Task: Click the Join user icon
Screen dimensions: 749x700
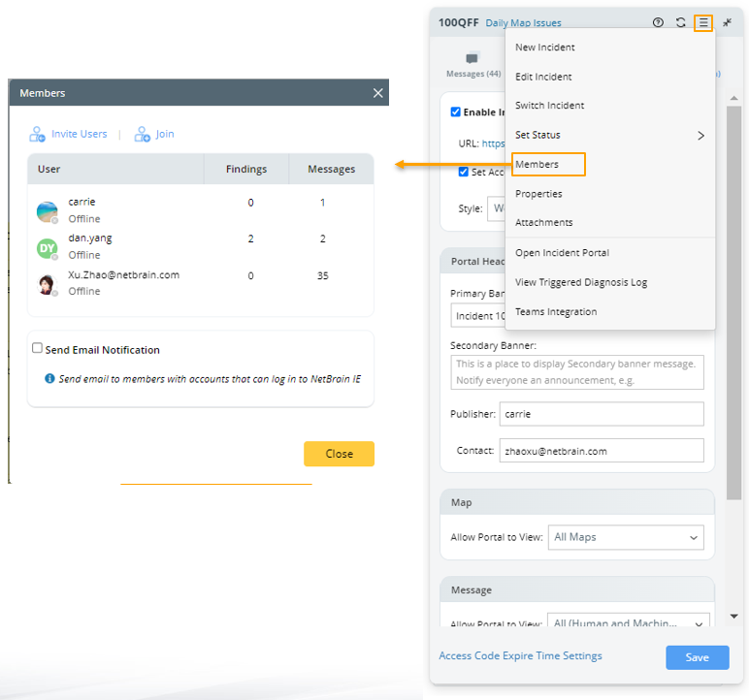Action: tap(142, 134)
